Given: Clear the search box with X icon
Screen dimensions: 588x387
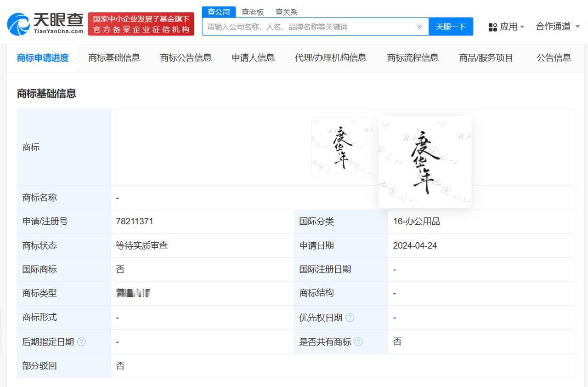Looking at the screenshot, I should [419, 27].
